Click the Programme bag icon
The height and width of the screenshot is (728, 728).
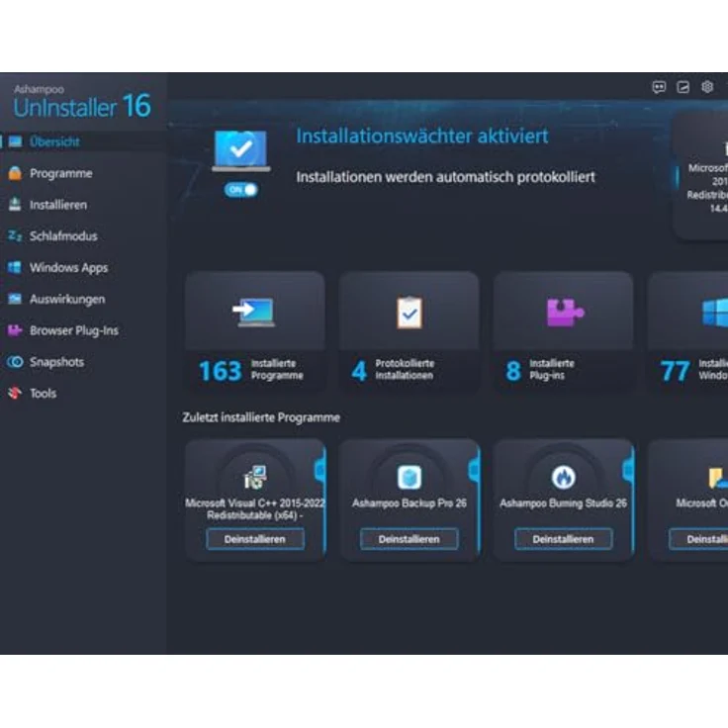point(15,173)
